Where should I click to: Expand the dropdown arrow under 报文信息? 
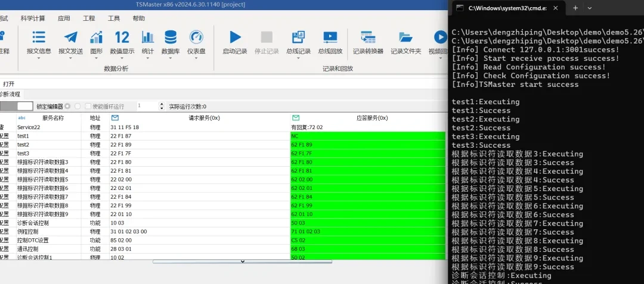39,58
